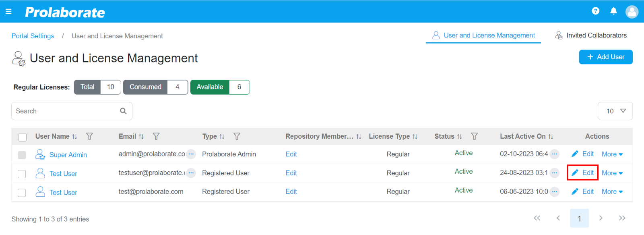The image size is (644, 235).
Task: Click Edit action for testuser@prolaborate row
Action: click(582, 173)
